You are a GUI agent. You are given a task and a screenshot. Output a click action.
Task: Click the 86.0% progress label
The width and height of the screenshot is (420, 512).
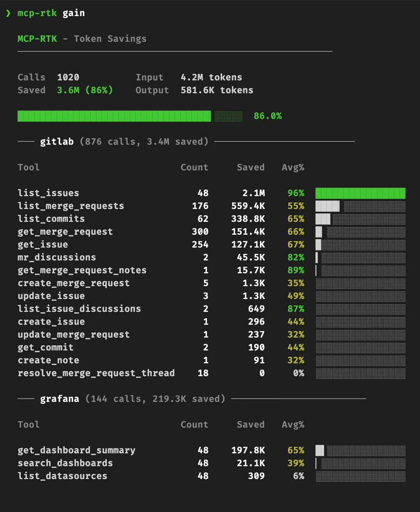[268, 116]
